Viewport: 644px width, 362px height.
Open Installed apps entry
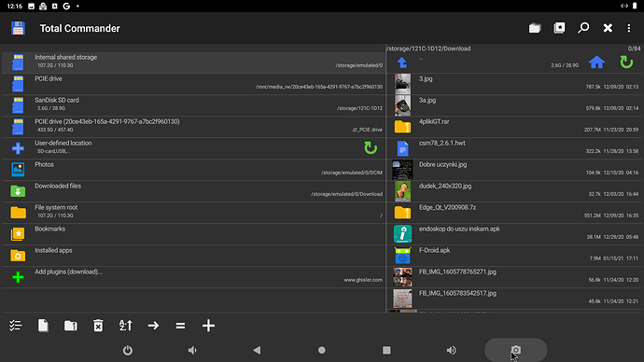click(193, 256)
